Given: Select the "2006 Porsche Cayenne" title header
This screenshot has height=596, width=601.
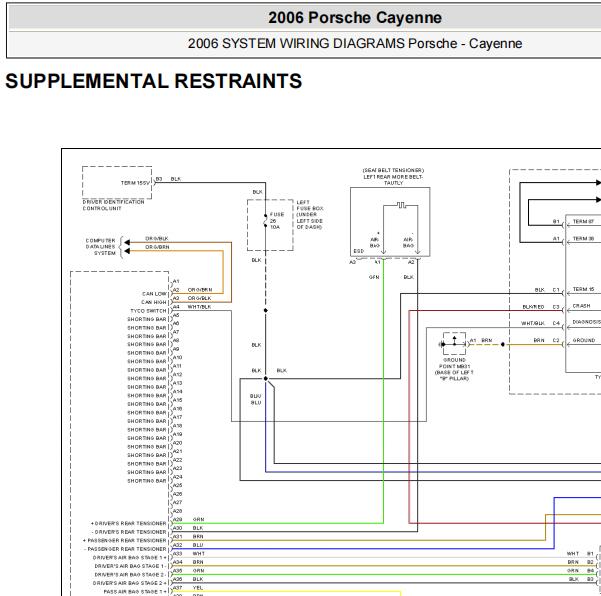Looking at the screenshot, I should pyautogui.click(x=355, y=18).
